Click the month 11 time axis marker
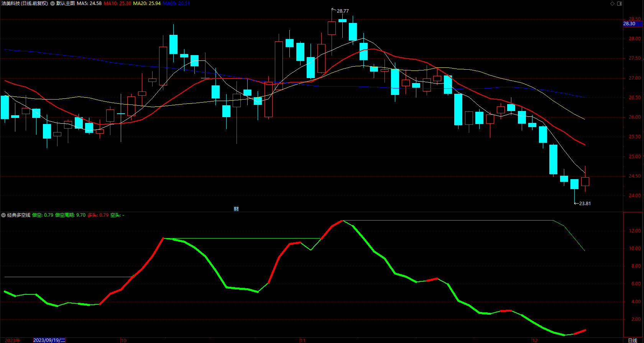This screenshot has height=343, width=644. 303,340
